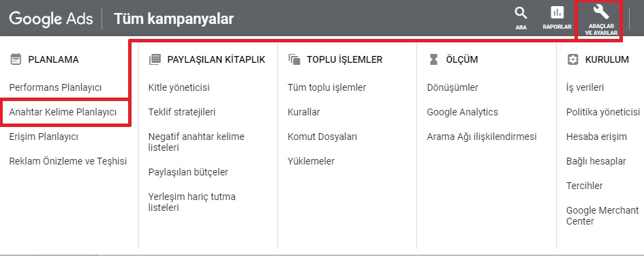Screen dimensions: 644x256
Task: Click the Kurulum gear icon
Action: [x=572, y=59]
